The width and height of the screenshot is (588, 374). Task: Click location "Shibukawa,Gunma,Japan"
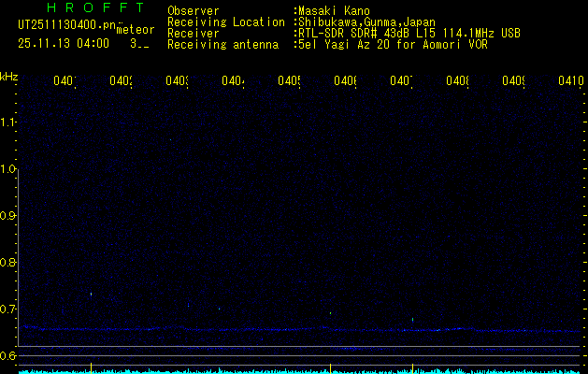365,22
